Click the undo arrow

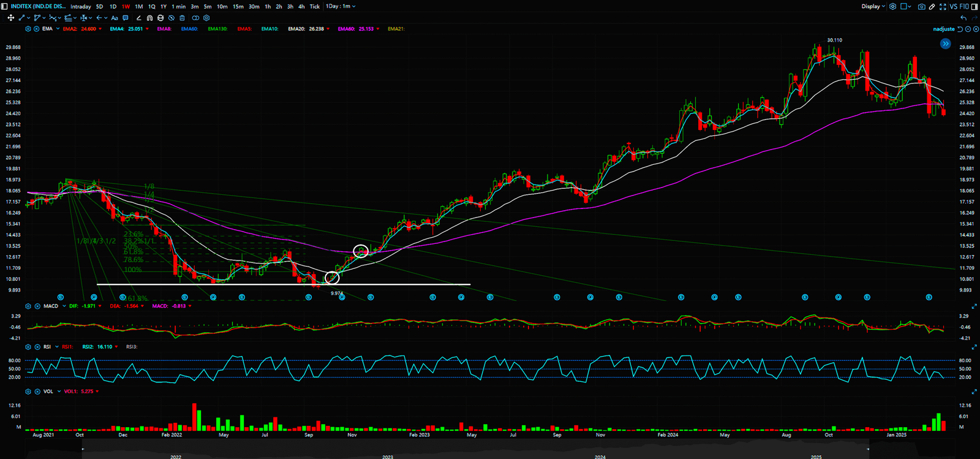point(963,18)
